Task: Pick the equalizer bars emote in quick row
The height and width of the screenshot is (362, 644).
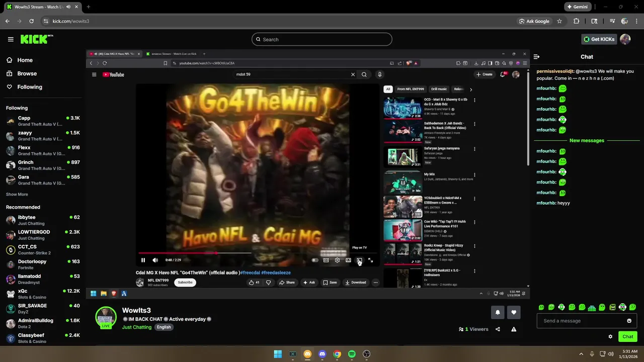Action: (592, 307)
